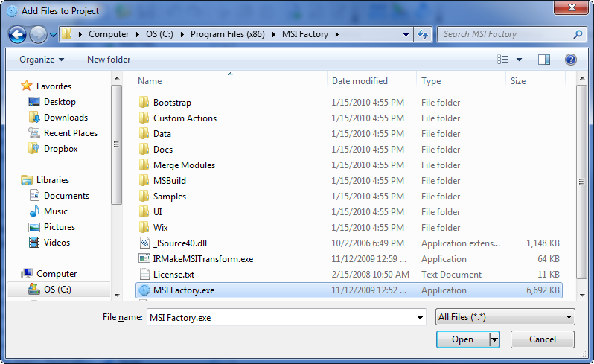Select the Samples folder icon
This screenshot has width=594, height=364.
pyautogui.click(x=144, y=196)
